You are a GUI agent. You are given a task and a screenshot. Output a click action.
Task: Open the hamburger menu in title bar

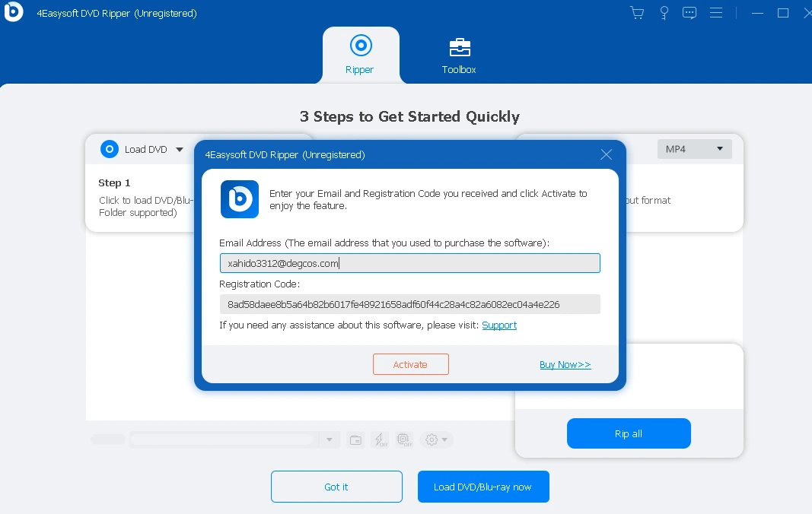pyautogui.click(x=716, y=13)
